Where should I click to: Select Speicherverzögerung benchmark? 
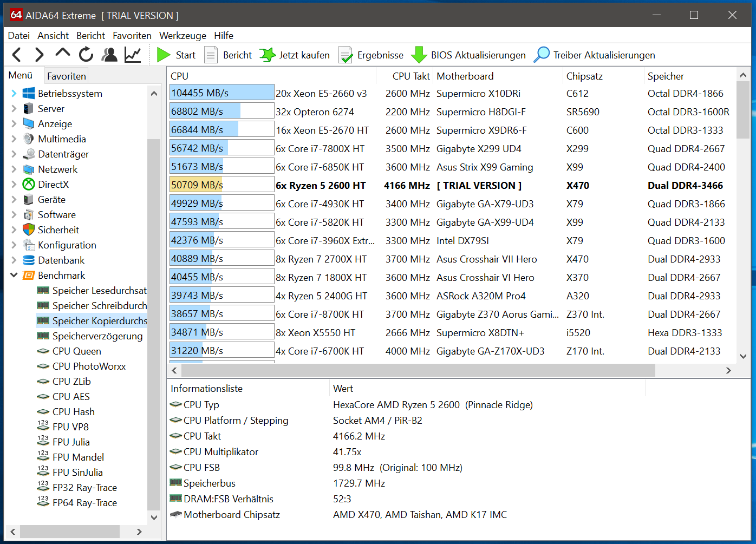point(97,336)
